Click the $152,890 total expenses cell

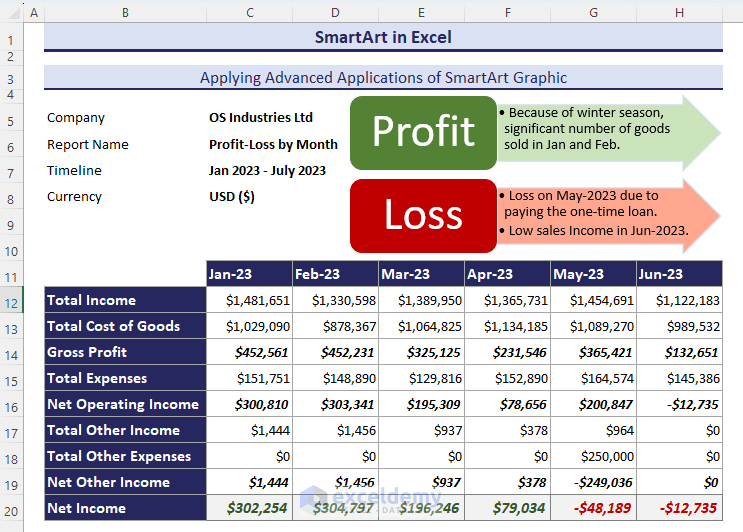coord(507,378)
